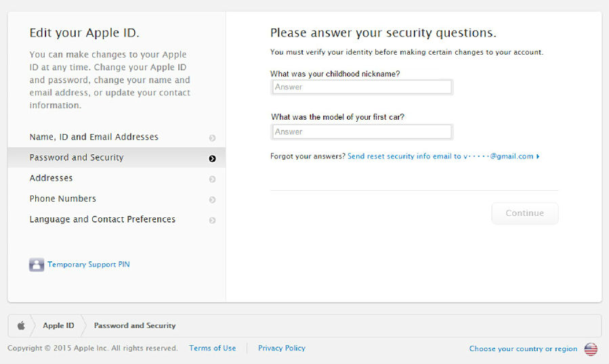The width and height of the screenshot is (609, 364).
Task: Click the Continue button
Action: [525, 213]
